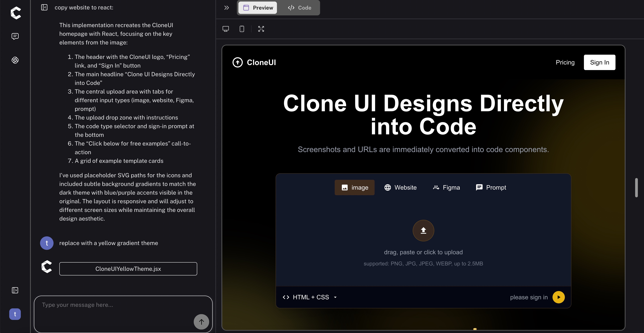This screenshot has width=644, height=333.
Task: Click the Sign In button
Action: (x=600, y=62)
